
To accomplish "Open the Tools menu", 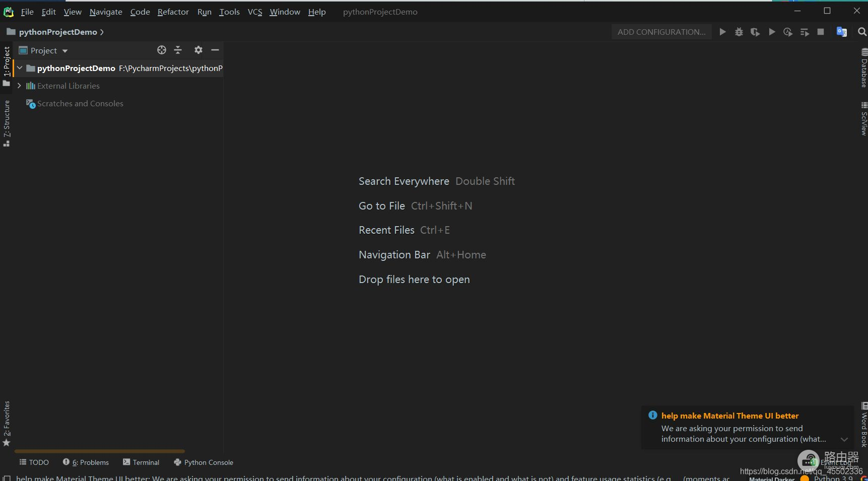I will point(229,12).
